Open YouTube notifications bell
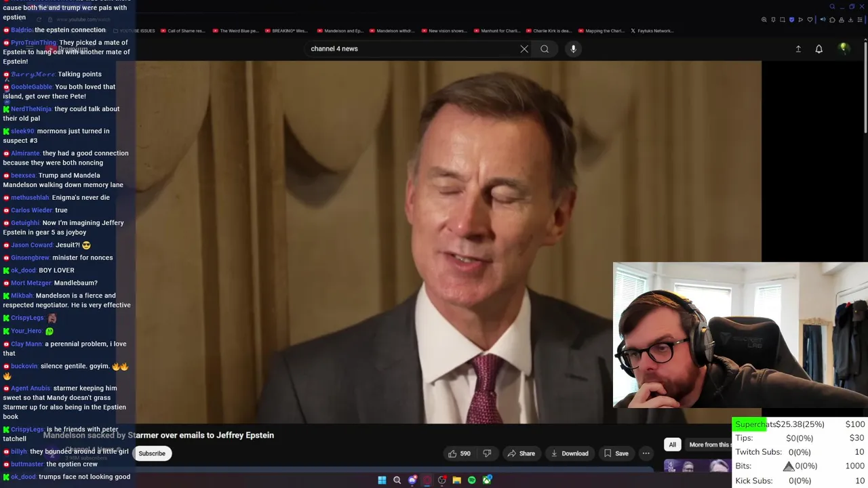Image resolution: width=868 pixels, height=488 pixels. point(819,49)
